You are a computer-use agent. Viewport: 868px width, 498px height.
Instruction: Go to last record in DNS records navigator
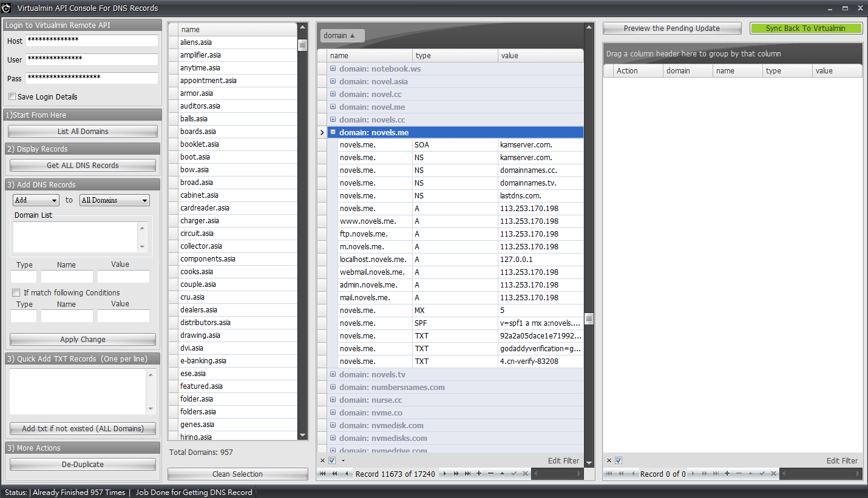467,474
